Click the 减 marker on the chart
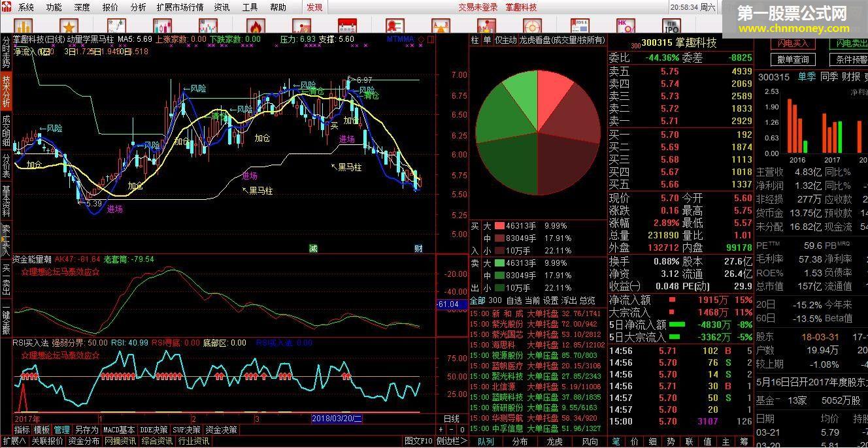This screenshot has width=868, height=448. (x=314, y=249)
